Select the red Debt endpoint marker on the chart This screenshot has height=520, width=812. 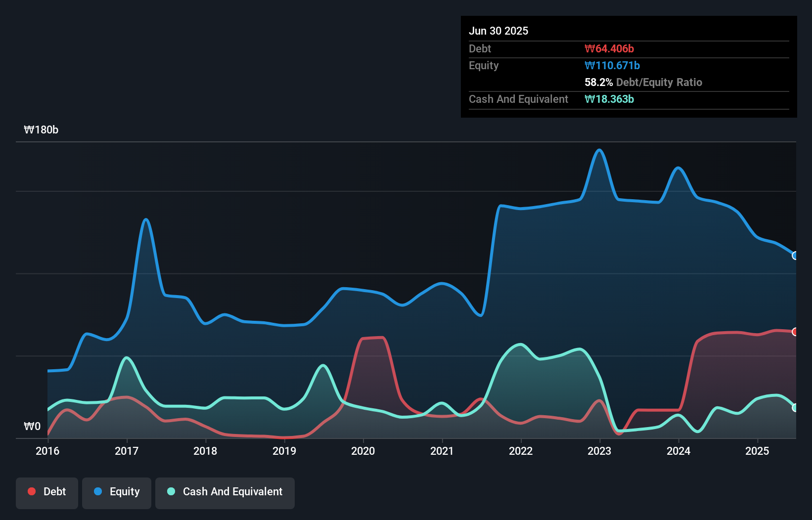[x=795, y=332]
